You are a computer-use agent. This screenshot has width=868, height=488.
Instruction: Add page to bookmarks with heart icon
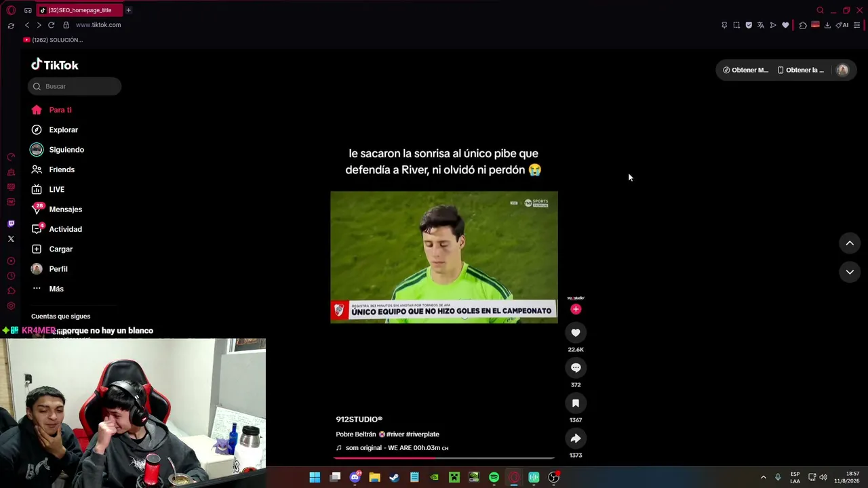785,25
